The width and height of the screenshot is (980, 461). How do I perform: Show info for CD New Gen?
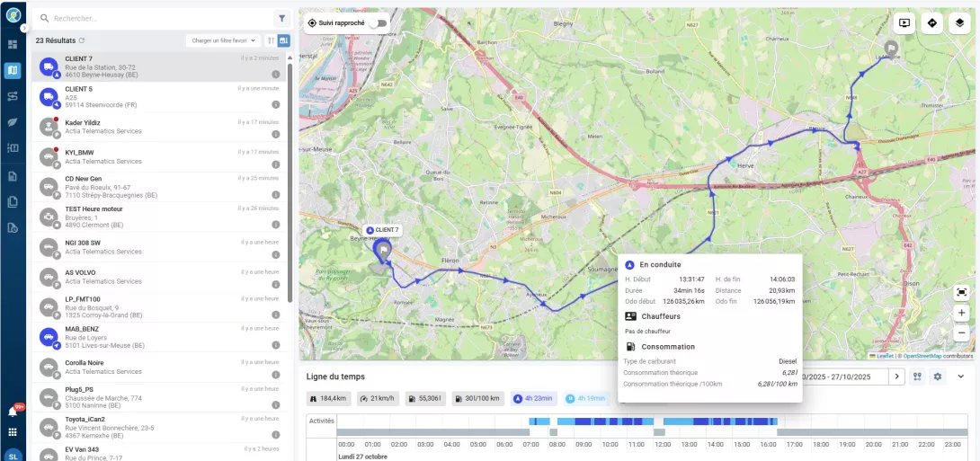[276, 194]
